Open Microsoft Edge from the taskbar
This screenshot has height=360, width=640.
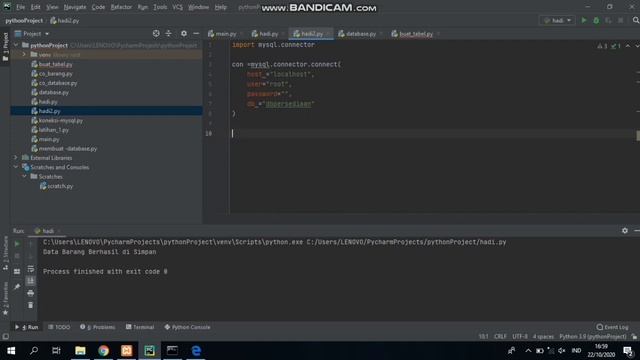point(196,351)
